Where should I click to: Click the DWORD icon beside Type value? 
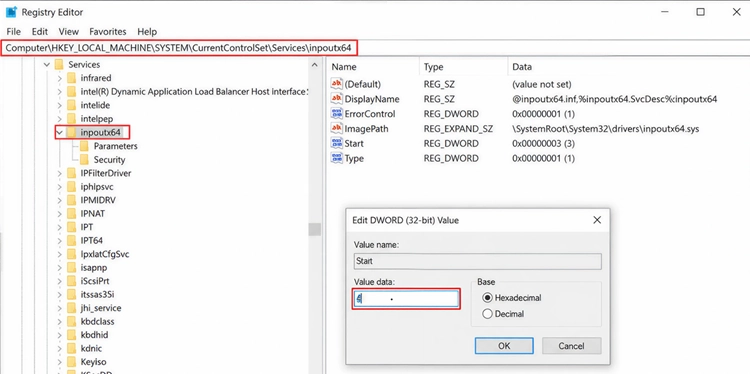click(x=337, y=158)
